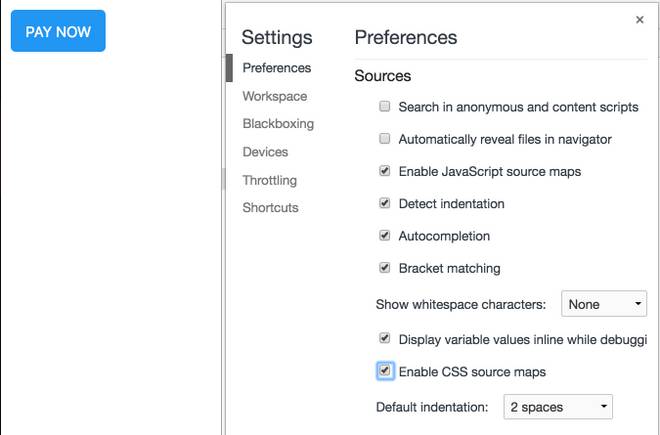
Task: Open the Preferences settings tab
Action: (x=276, y=68)
